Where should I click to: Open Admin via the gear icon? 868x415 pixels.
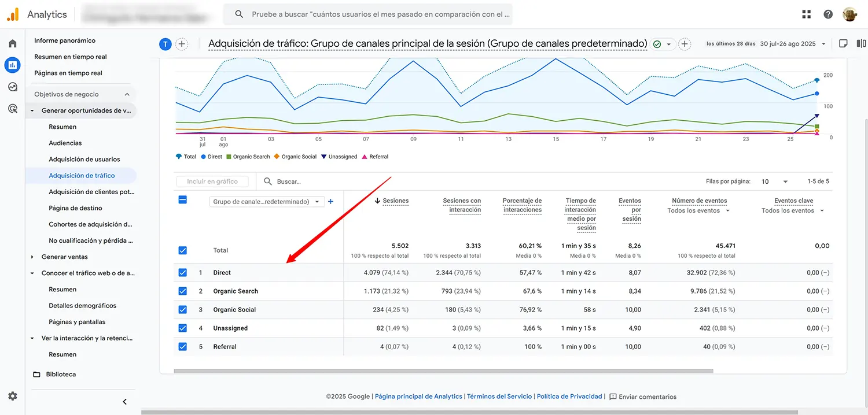pos(12,396)
